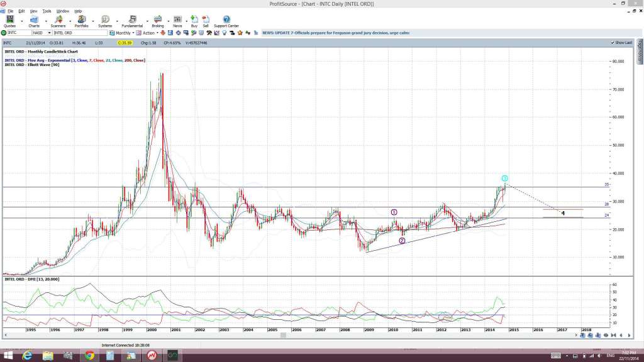Click the chart scroll-left triangle

[621, 336]
